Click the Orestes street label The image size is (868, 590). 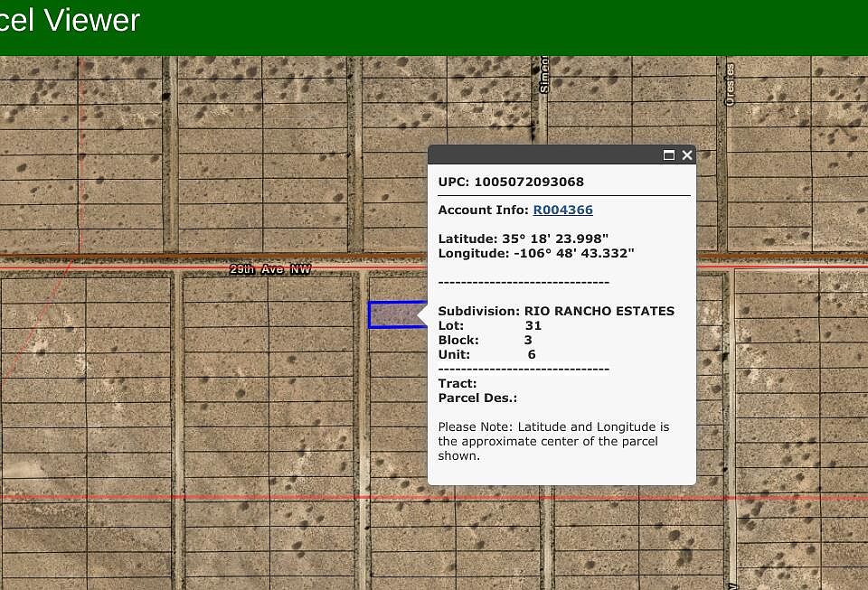click(730, 85)
